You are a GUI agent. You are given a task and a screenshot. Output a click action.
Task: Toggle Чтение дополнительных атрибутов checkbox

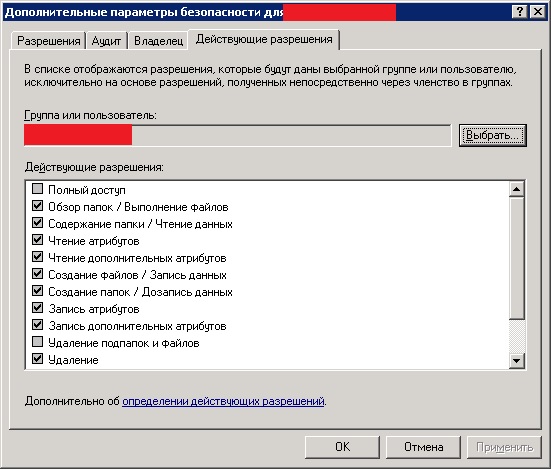pos(37,257)
